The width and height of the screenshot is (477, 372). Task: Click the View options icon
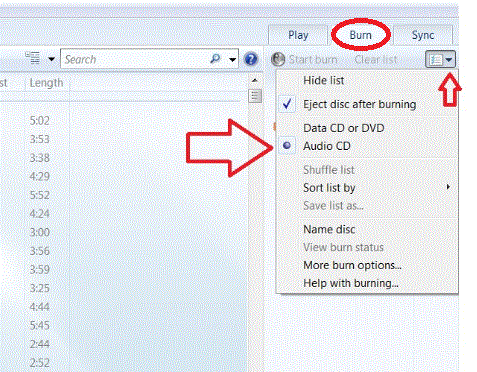(x=33, y=58)
